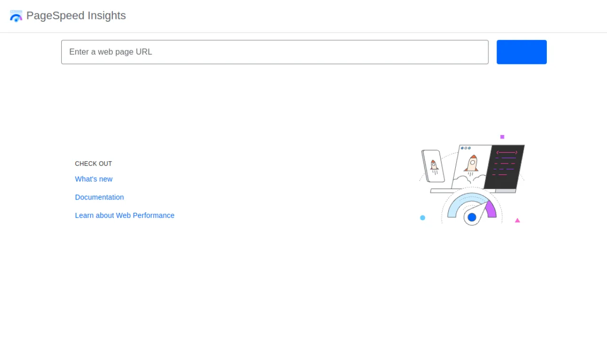Viewport: 607px width, 364px height.
Task: Click the PageSpeed Insights title text
Action: click(76, 16)
